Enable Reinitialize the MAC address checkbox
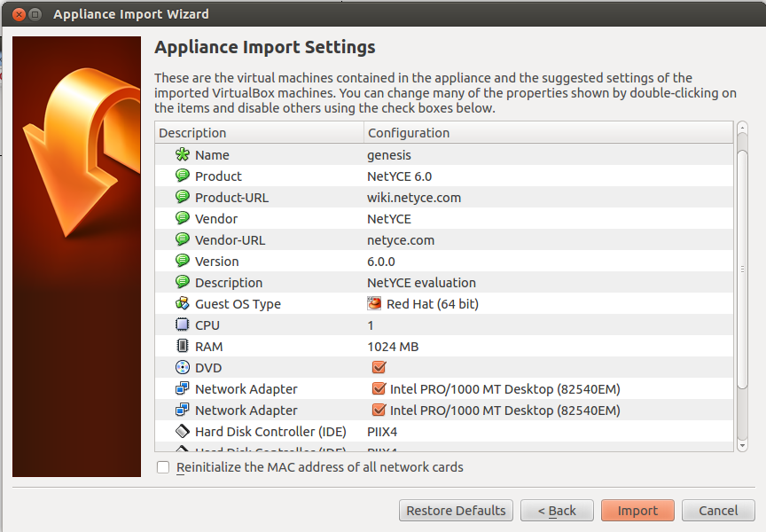 (163, 467)
